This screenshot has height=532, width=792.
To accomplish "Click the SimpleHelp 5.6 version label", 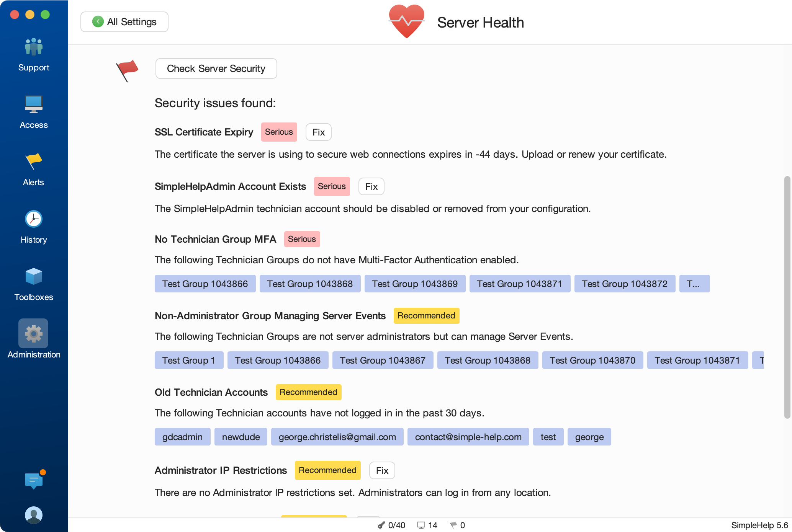I will tap(759, 525).
